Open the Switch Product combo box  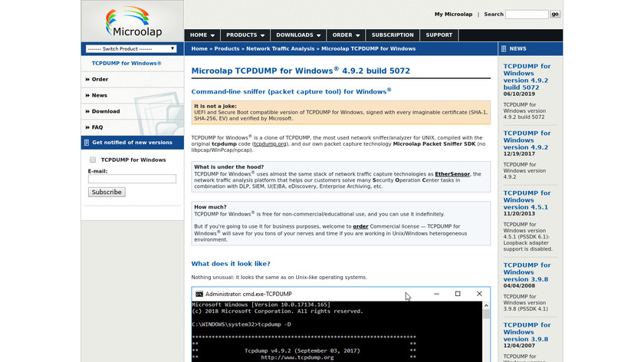(x=131, y=49)
